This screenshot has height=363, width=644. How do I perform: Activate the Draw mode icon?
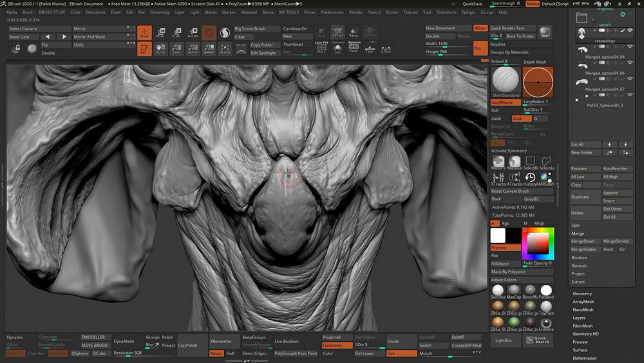tap(144, 32)
